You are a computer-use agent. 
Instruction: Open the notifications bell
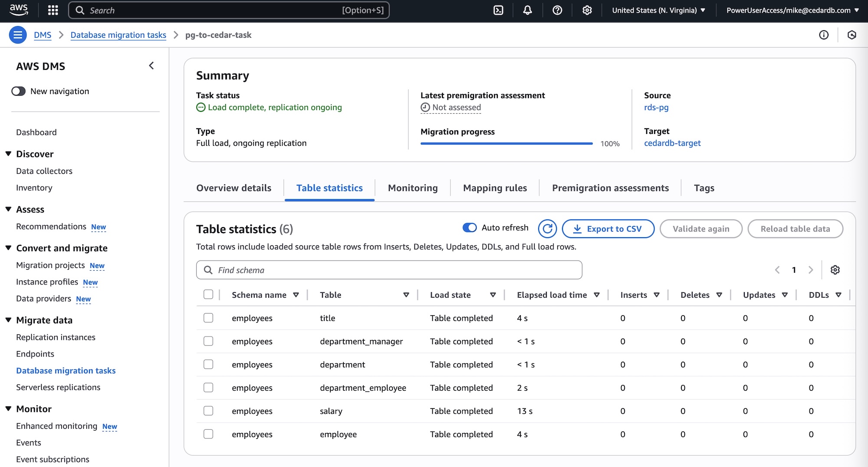click(x=527, y=10)
